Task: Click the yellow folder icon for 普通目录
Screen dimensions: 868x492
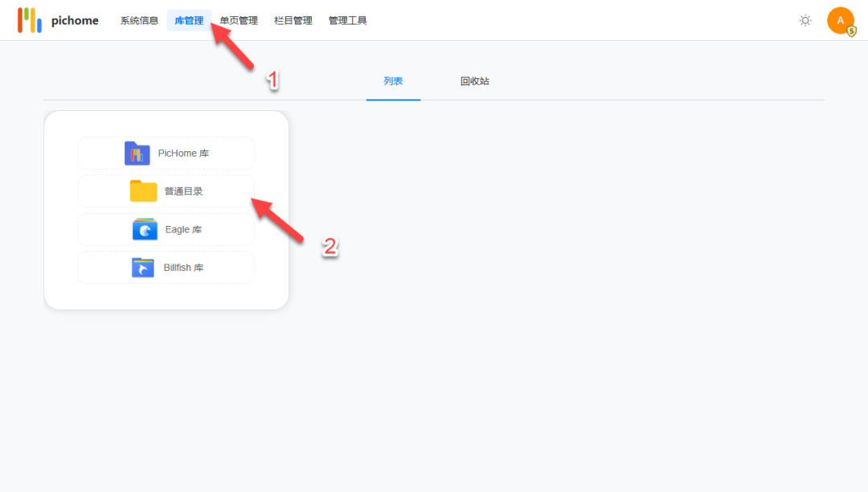Action: [x=142, y=191]
